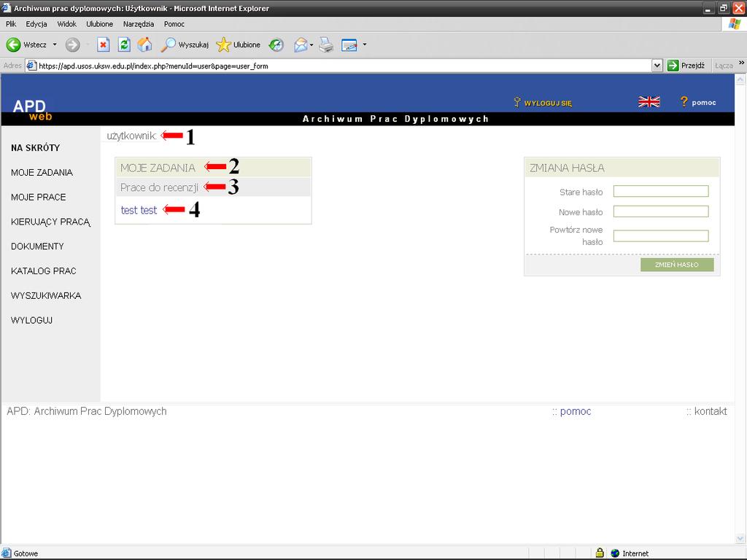Open the Ulubione menu in the menu bar
This screenshot has height=560, width=747.
click(99, 24)
